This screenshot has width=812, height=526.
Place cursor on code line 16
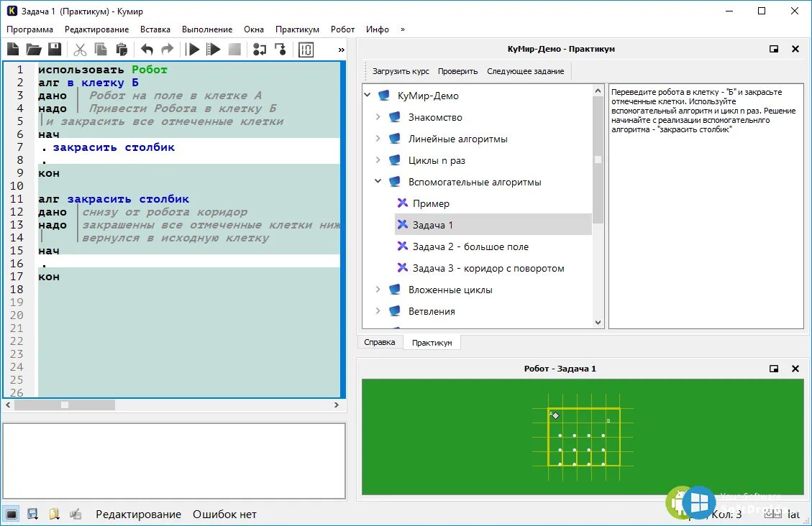189,264
